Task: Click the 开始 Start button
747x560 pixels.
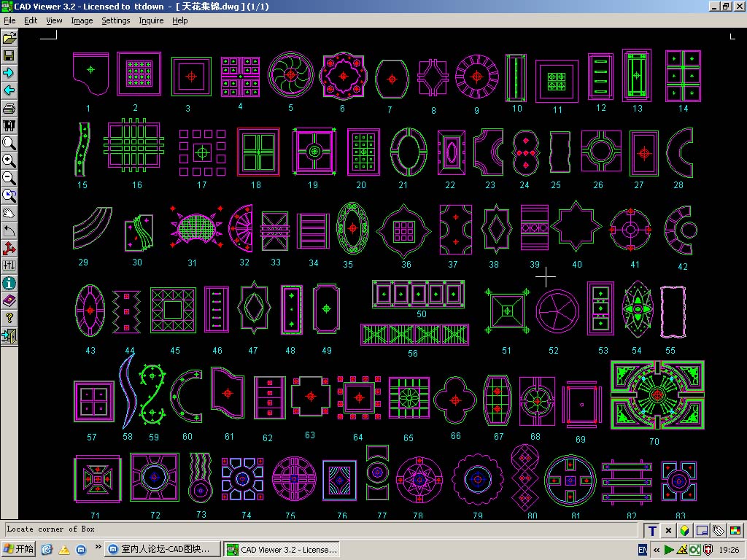Action: pyautogui.click(x=19, y=549)
